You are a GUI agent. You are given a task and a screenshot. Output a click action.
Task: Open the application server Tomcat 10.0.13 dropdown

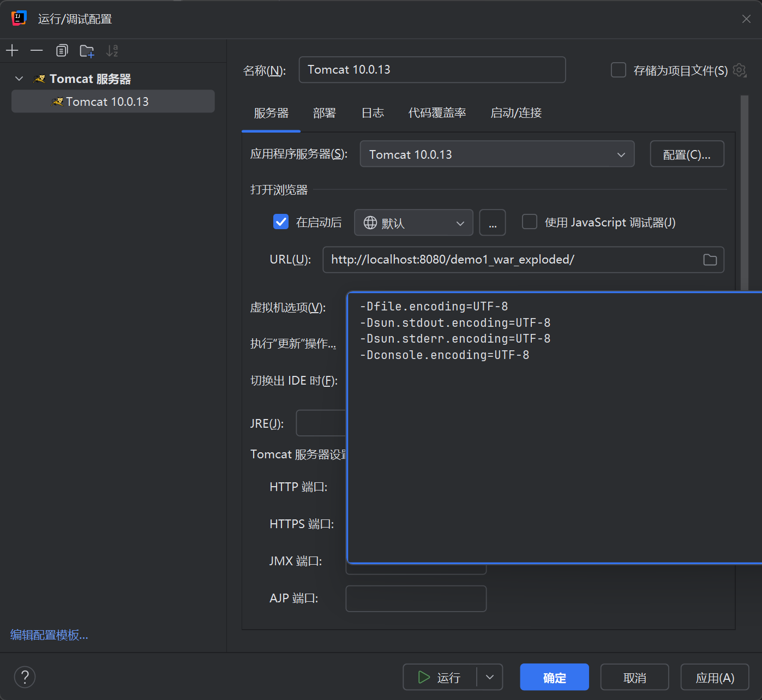(x=497, y=154)
